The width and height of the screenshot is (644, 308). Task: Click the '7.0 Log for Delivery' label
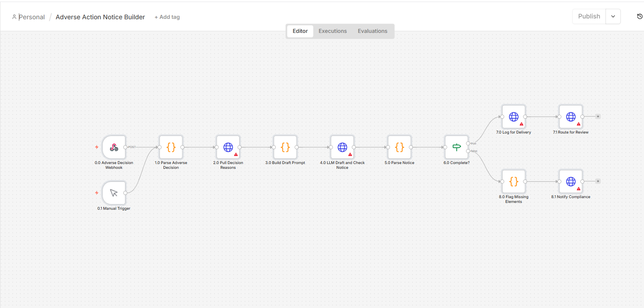click(x=513, y=132)
